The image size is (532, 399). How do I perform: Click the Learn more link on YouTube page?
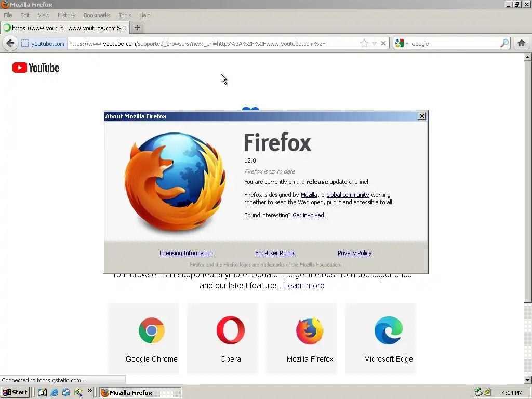303,286
